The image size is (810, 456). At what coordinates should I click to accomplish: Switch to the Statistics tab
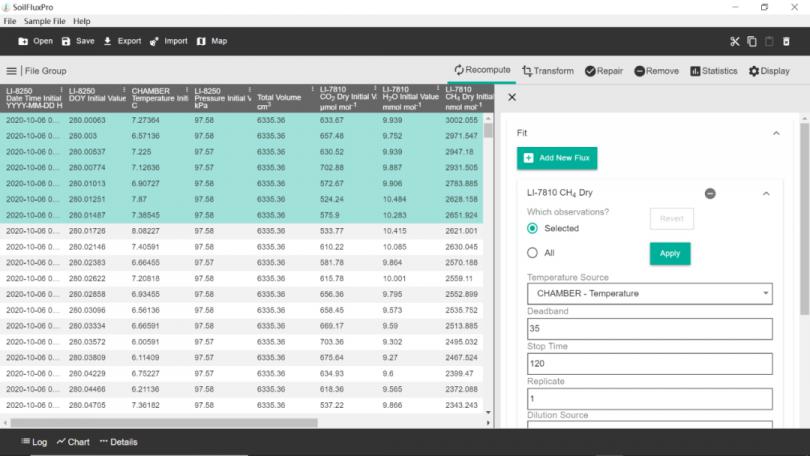tap(713, 71)
